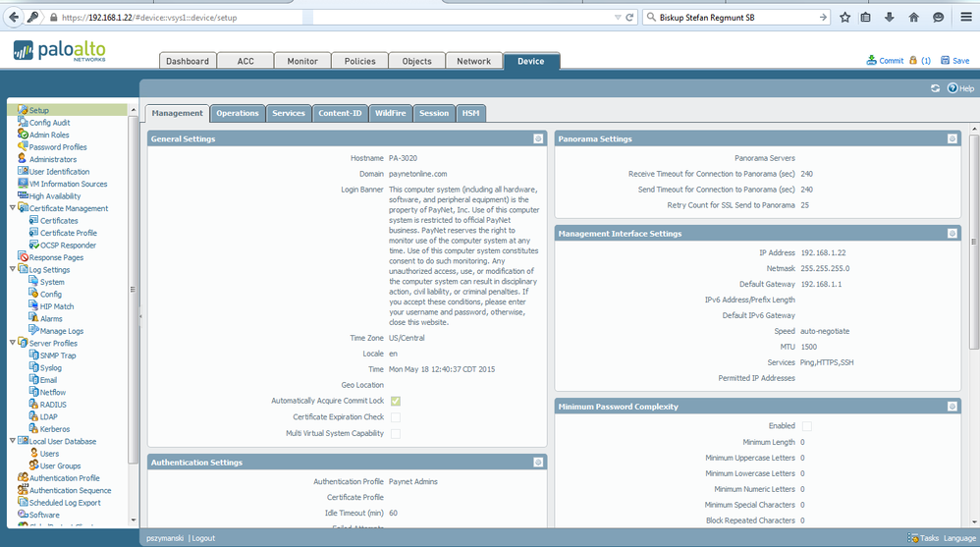Switch to the Policies tab
The width and height of the screenshot is (980, 547).
click(360, 61)
